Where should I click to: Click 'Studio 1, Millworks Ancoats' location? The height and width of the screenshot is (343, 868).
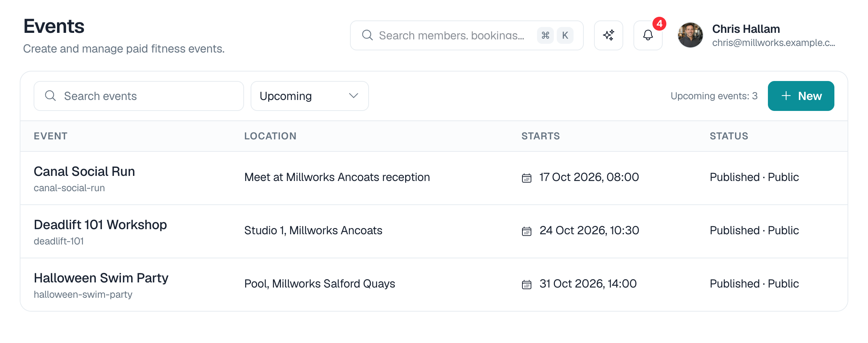313,231
